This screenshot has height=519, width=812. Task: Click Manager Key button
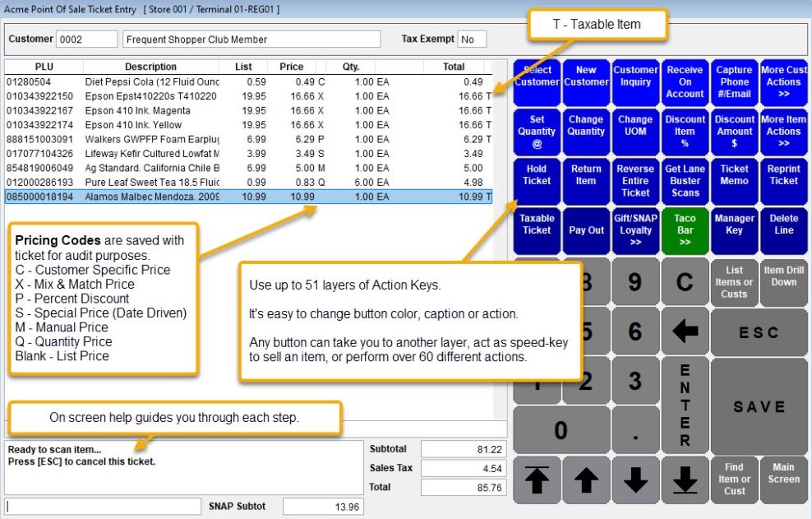click(x=734, y=231)
